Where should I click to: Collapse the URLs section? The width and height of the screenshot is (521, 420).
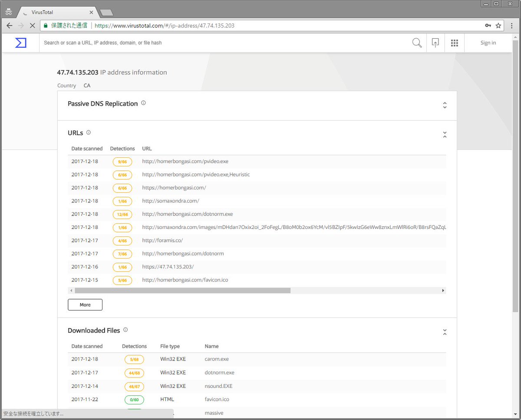(x=445, y=135)
